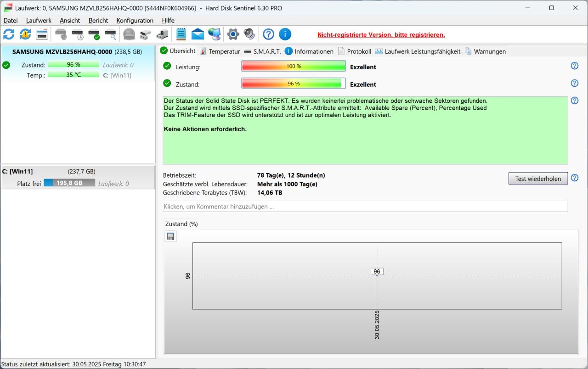Viewport: 588px width, 369px height.
Task: Open the Bericht menu
Action: coord(98,21)
